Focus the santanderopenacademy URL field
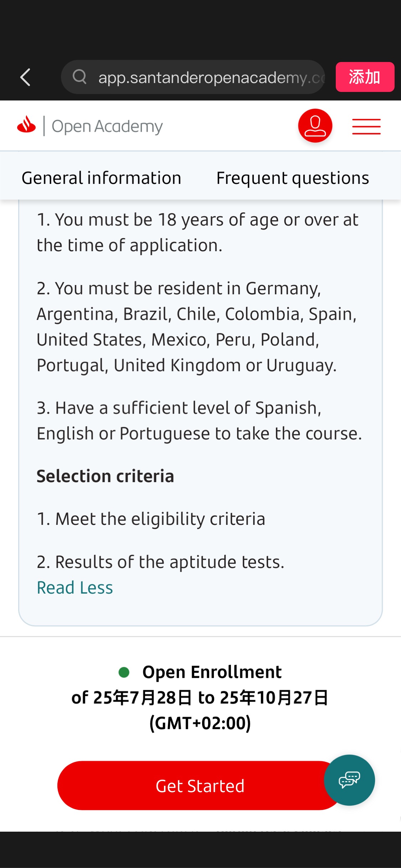The width and height of the screenshot is (401, 868). (x=210, y=77)
